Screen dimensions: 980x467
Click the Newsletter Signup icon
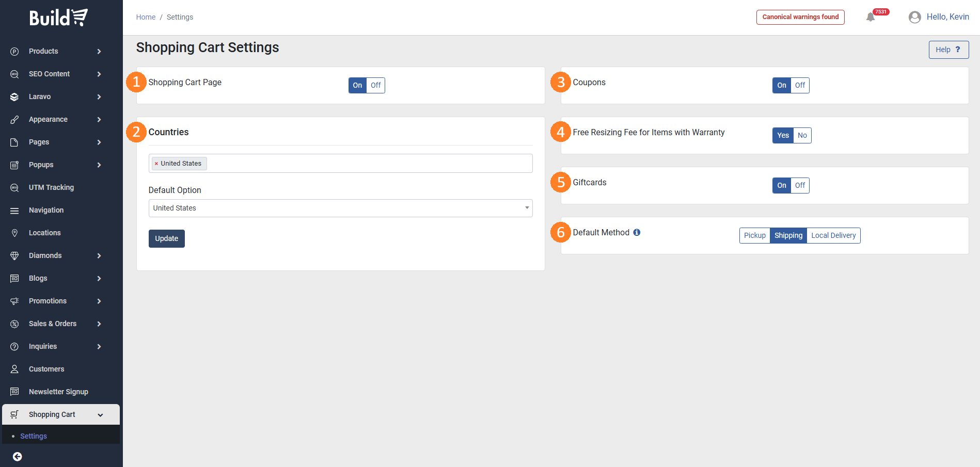click(x=14, y=392)
